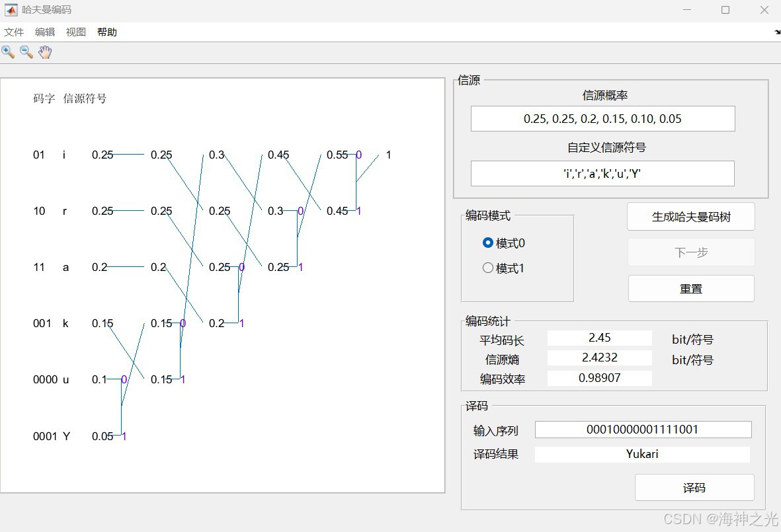This screenshot has height=532, width=781.
Task: Click the 码字 column header
Action: tap(44, 98)
